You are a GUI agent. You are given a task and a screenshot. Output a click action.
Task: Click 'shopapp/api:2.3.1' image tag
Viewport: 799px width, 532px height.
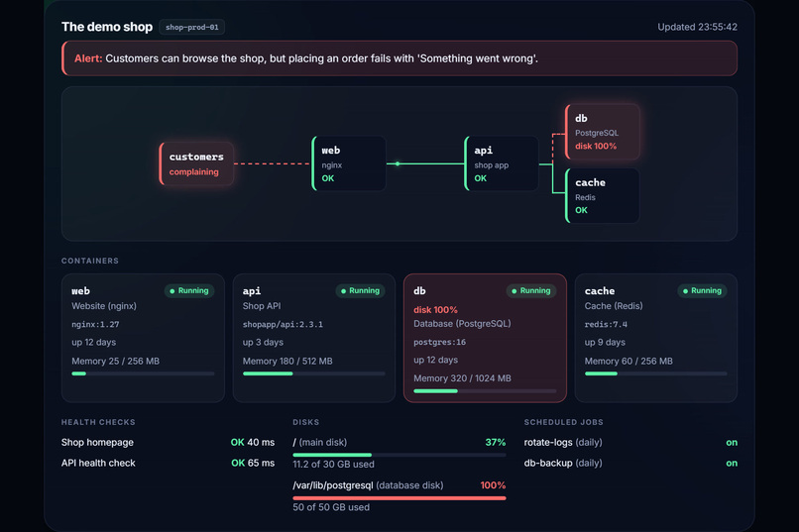(283, 324)
